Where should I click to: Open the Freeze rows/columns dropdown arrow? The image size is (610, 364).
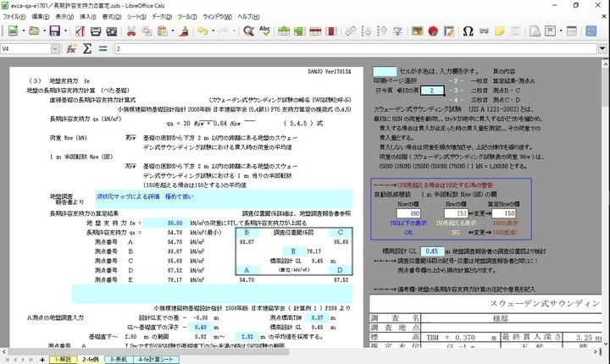pos(561,30)
